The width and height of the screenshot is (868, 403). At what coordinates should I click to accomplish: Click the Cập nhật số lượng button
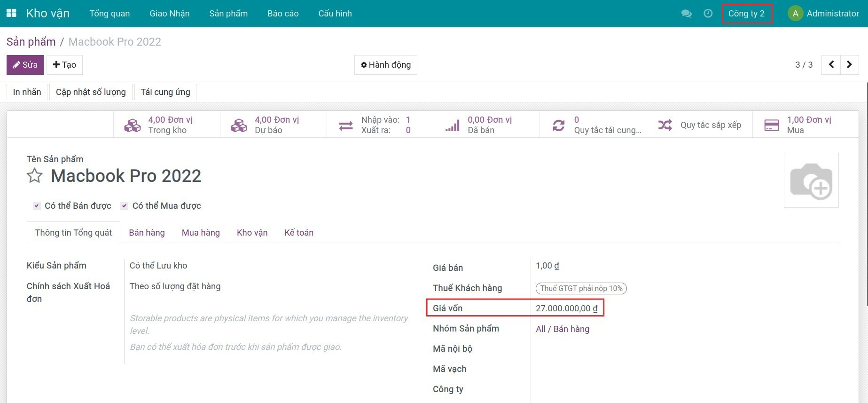click(91, 92)
